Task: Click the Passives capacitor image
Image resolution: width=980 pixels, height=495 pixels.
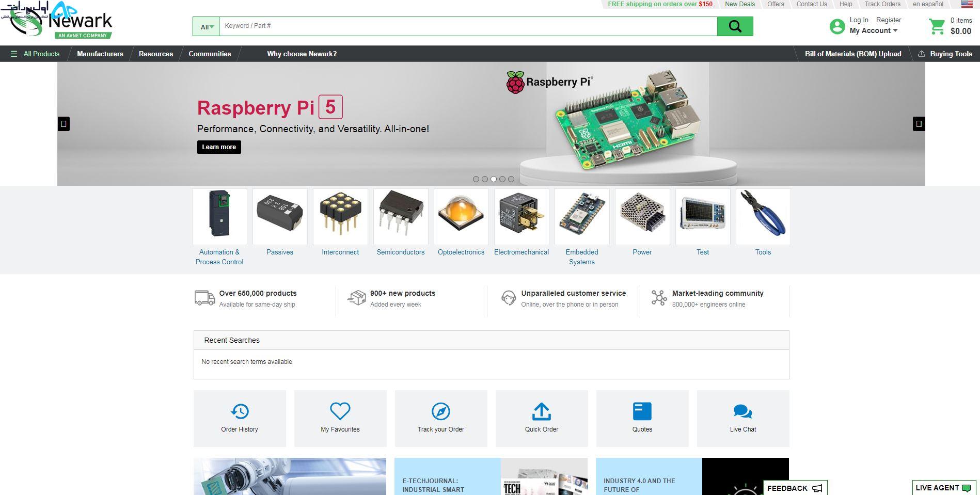Action: tap(280, 217)
